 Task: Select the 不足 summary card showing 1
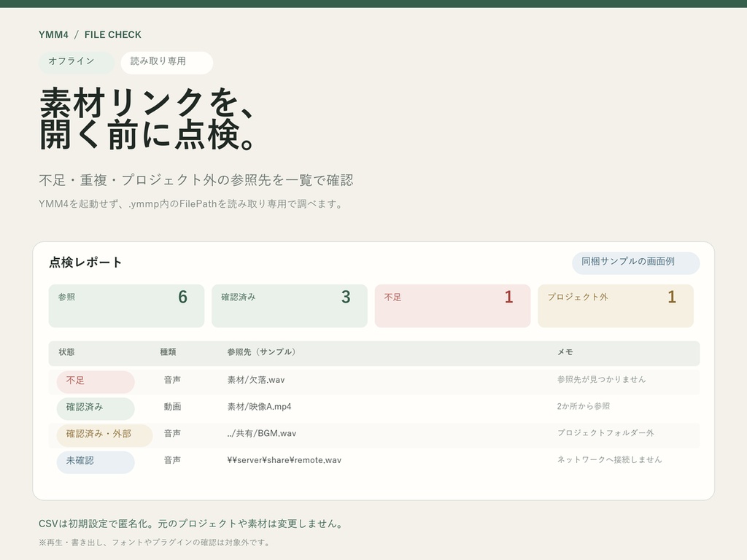pyautogui.click(x=452, y=306)
